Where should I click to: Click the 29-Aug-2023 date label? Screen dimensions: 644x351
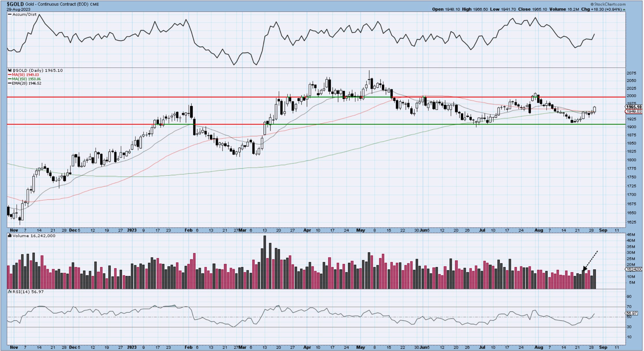coord(18,9)
